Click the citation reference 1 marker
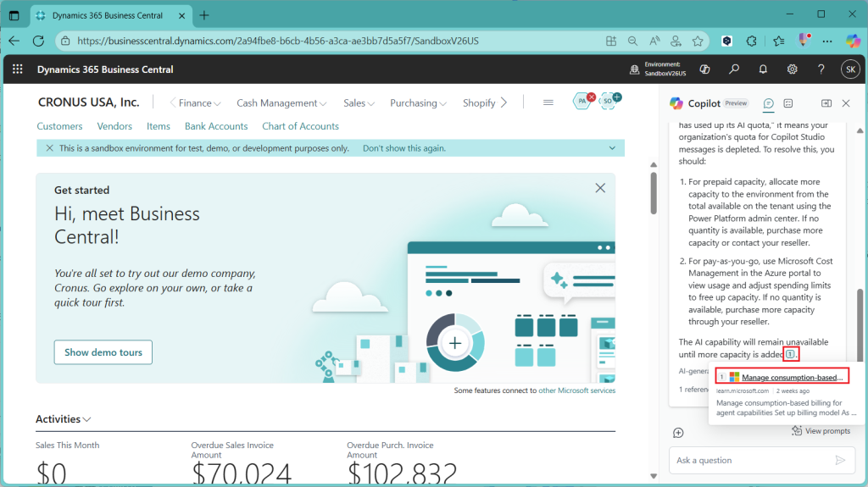 pyautogui.click(x=791, y=354)
